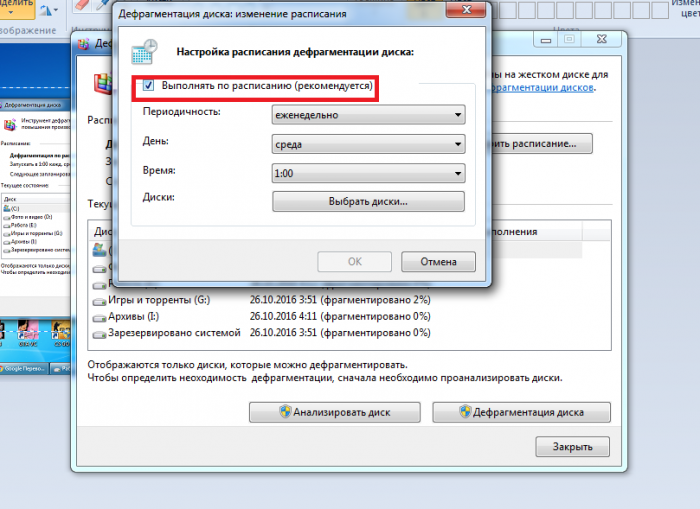Click the shield icon on Дефрагментация диска button
The width and height of the screenshot is (700, 509).
point(465,412)
